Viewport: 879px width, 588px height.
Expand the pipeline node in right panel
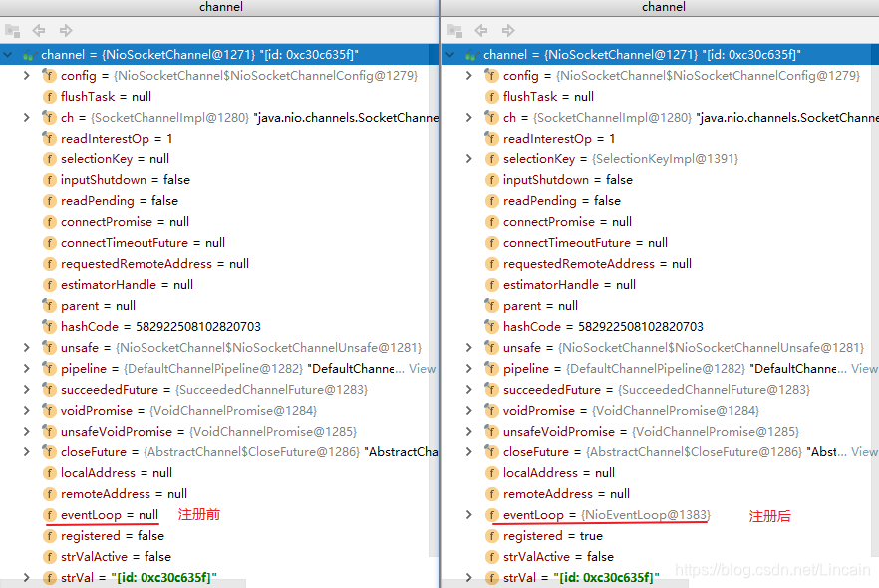coord(469,369)
